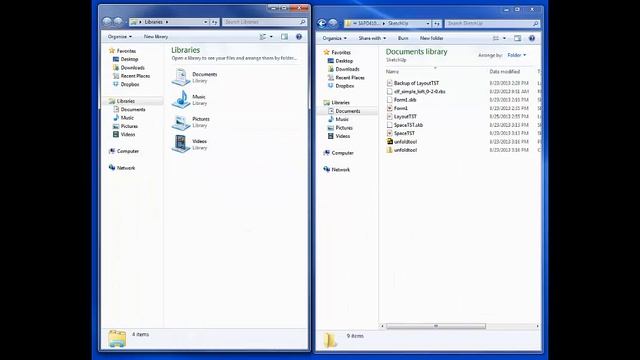Select the Backup of LayoutTST file
The height and width of the screenshot is (360, 640).
[416, 83]
